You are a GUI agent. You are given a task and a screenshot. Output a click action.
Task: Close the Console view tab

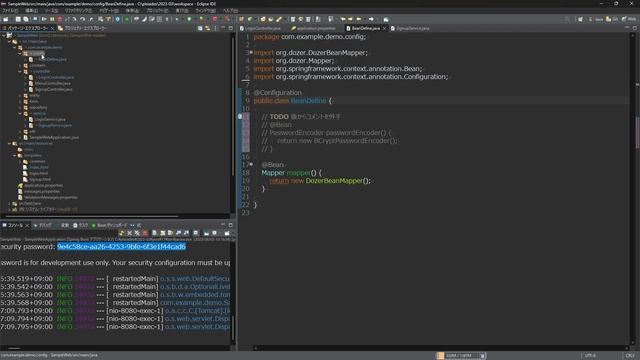27,225
